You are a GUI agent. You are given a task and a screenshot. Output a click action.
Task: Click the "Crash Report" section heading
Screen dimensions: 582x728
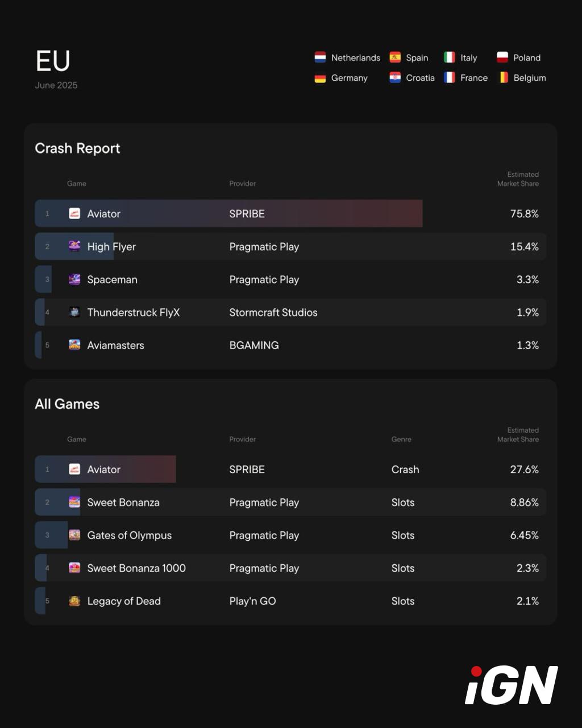pyautogui.click(x=77, y=148)
